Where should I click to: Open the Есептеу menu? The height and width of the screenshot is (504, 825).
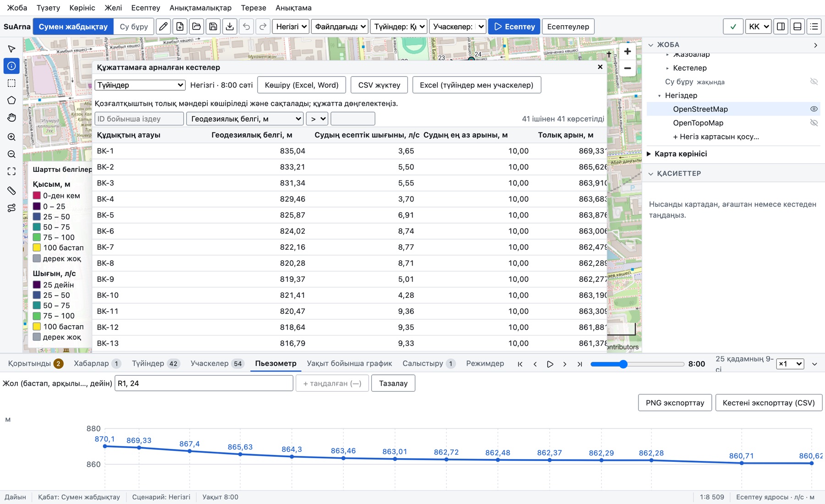145,8
